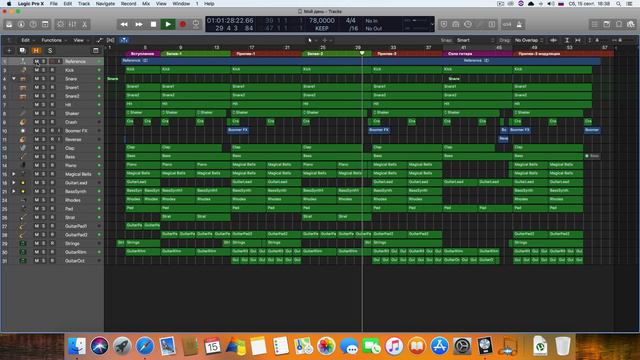
Task: Select the Соло гитара arrangement marker
Action: coord(478,53)
